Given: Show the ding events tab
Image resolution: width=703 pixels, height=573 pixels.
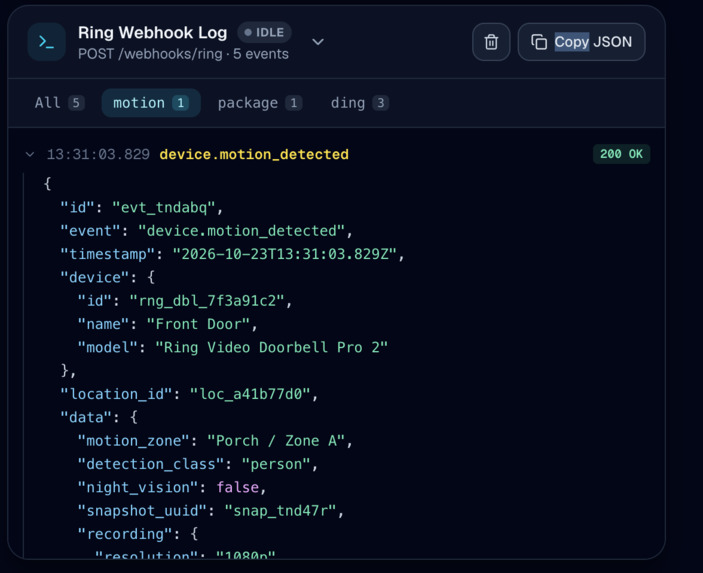Looking at the screenshot, I should pyautogui.click(x=360, y=103).
